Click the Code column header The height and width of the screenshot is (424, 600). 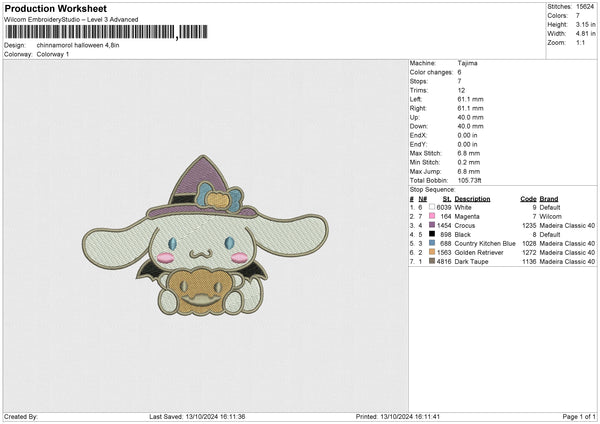[x=529, y=198]
